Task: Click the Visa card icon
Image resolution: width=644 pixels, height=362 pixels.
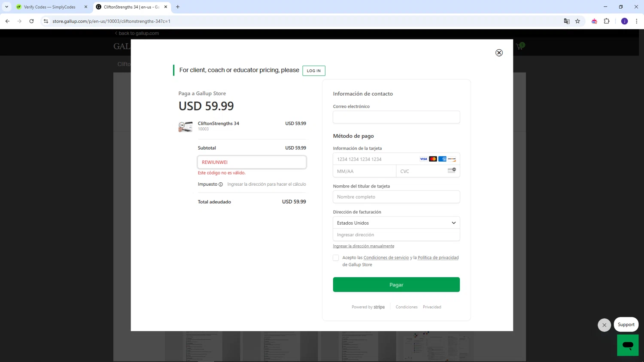Action: click(x=423, y=159)
